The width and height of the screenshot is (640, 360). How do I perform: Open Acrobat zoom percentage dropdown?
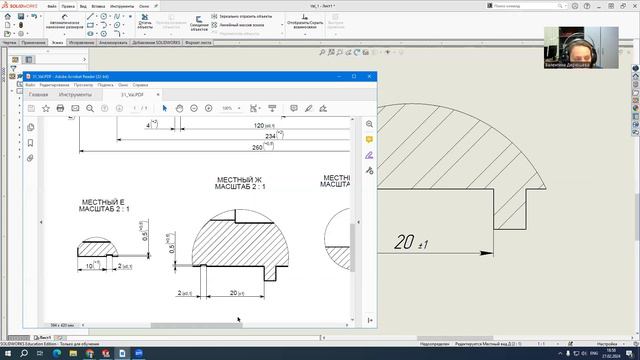pyautogui.click(x=239, y=108)
